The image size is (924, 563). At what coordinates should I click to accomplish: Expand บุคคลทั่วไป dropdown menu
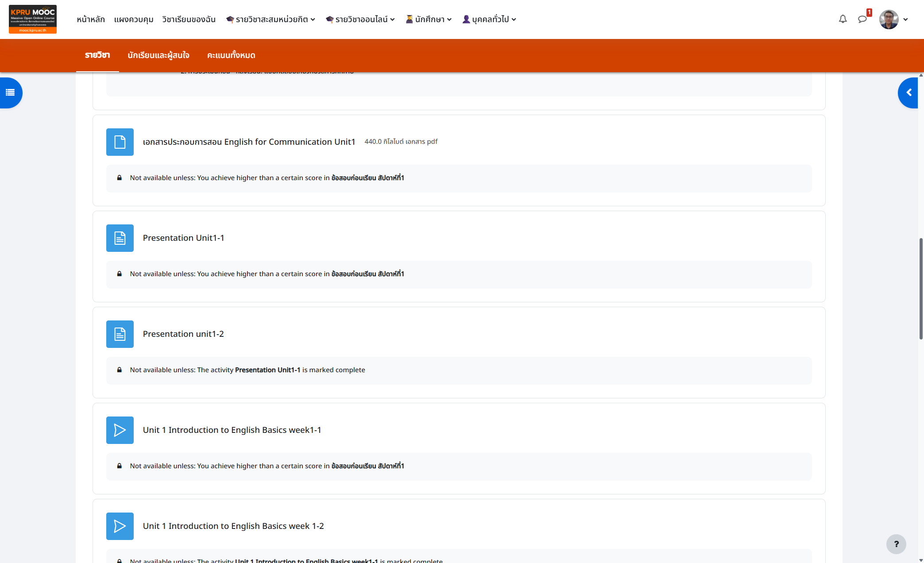coord(489,19)
